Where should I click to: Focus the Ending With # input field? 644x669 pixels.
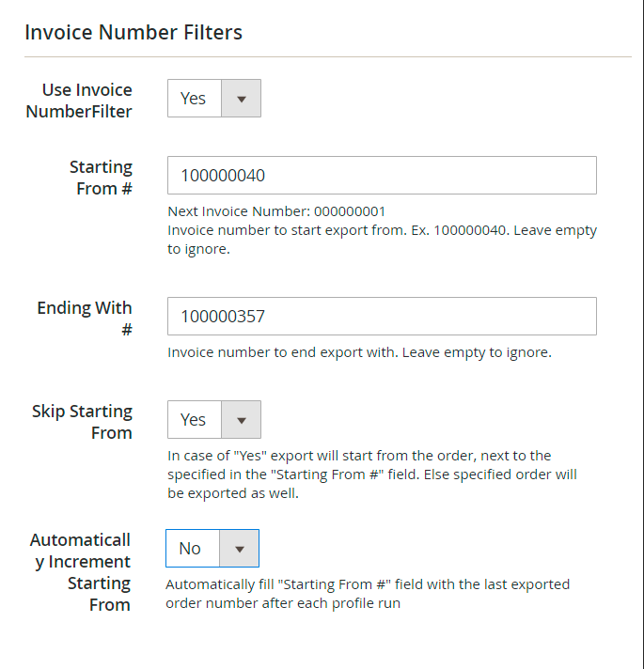(x=382, y=317)
